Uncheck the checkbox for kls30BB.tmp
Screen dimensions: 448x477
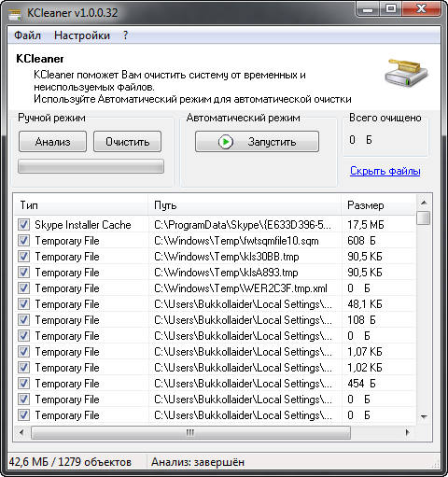click(23, 256)
